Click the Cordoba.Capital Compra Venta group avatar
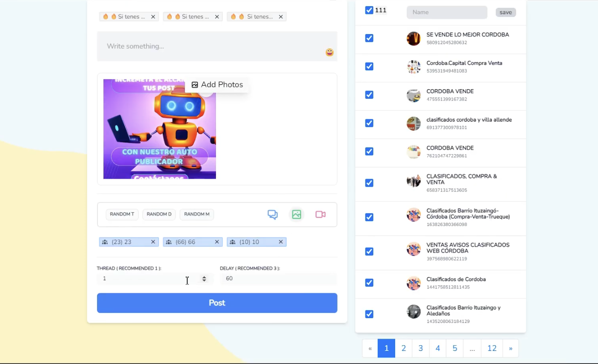 (x=414, y=67)
